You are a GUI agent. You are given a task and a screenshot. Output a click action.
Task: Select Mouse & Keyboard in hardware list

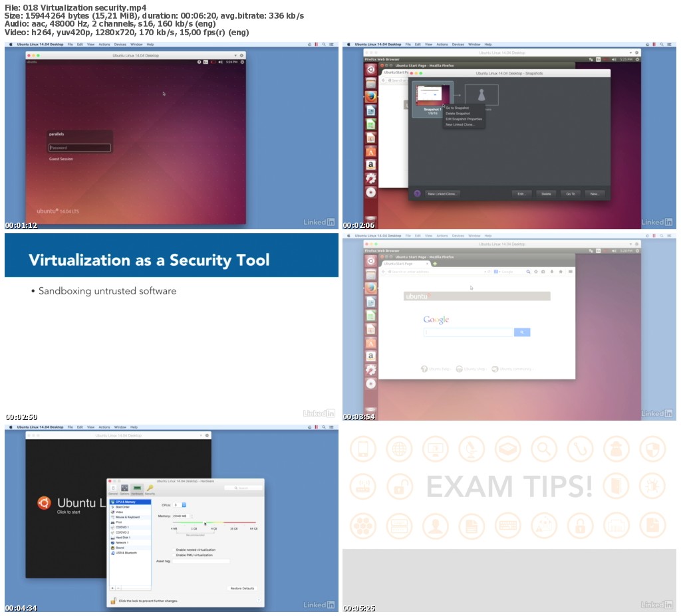click(x=130, y=517)
